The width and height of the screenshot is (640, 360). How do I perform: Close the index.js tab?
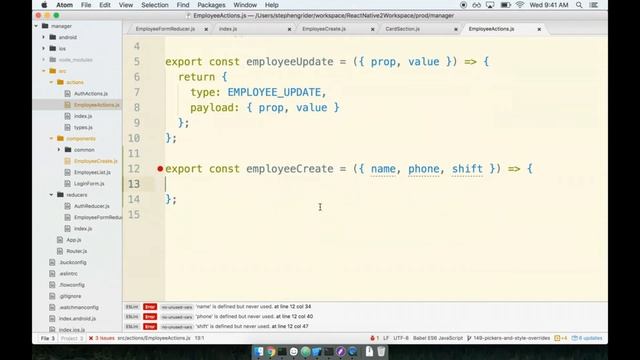289,29
